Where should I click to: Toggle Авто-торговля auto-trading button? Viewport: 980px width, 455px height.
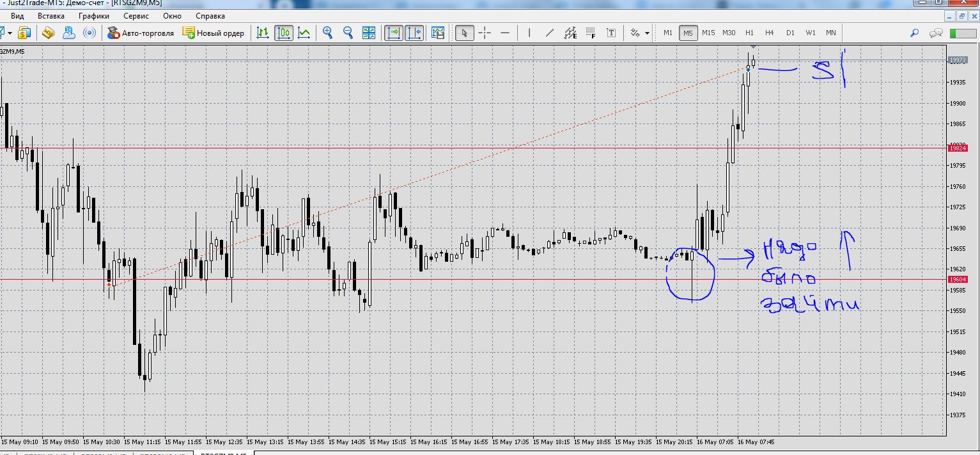coord(141,33)
